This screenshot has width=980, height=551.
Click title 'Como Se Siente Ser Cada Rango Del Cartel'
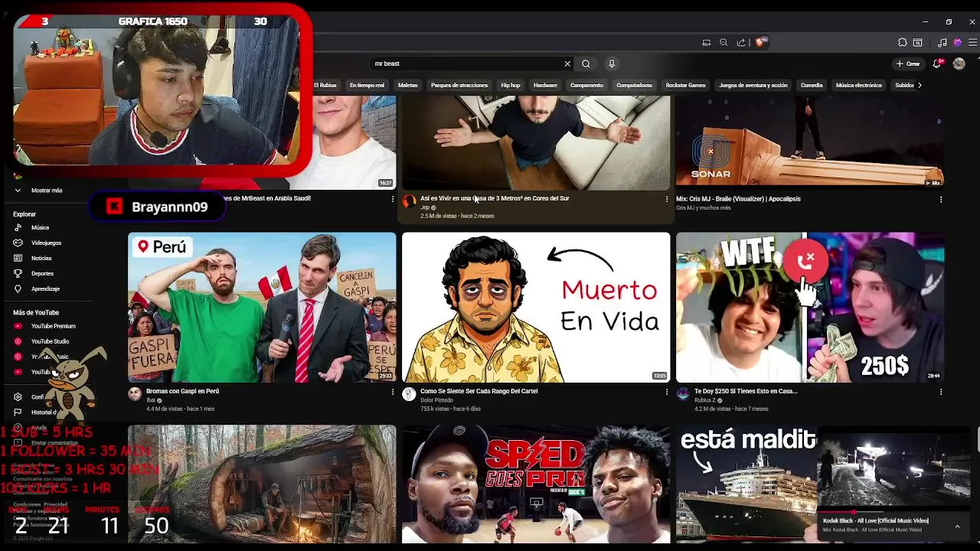[x=479, y=391]
